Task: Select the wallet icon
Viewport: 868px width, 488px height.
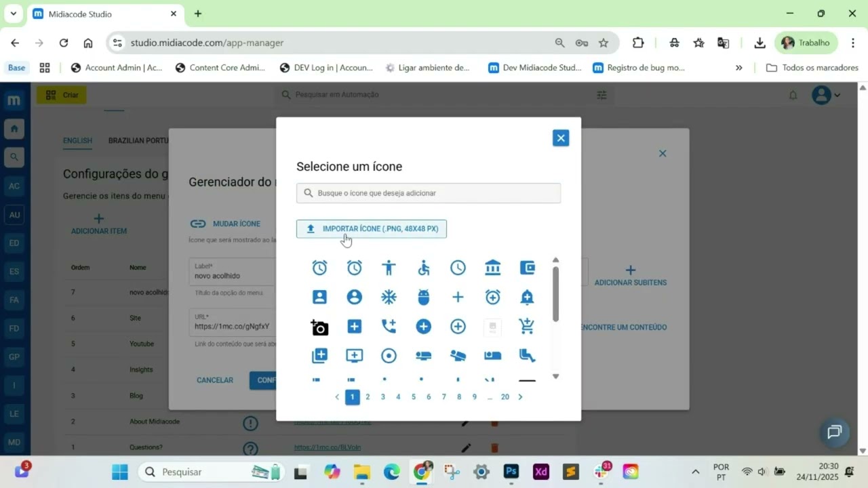Action: (527, 268)
